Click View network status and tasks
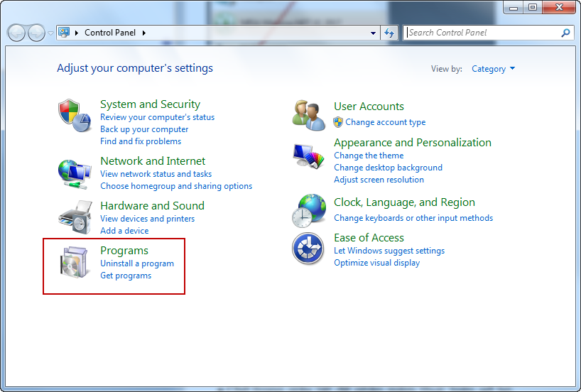The image size is (581, 392). (x=156, y=174)
